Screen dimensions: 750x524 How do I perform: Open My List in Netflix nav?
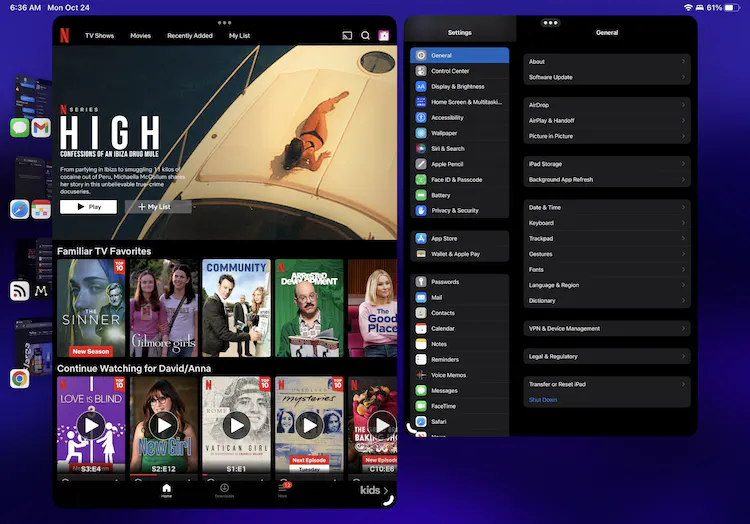(239, 35)
